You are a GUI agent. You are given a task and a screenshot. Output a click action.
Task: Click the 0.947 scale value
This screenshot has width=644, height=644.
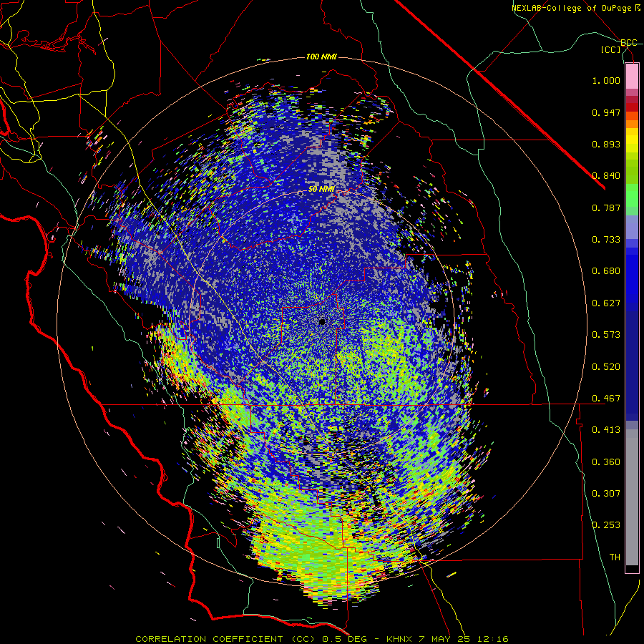click(x=606, y=112)
